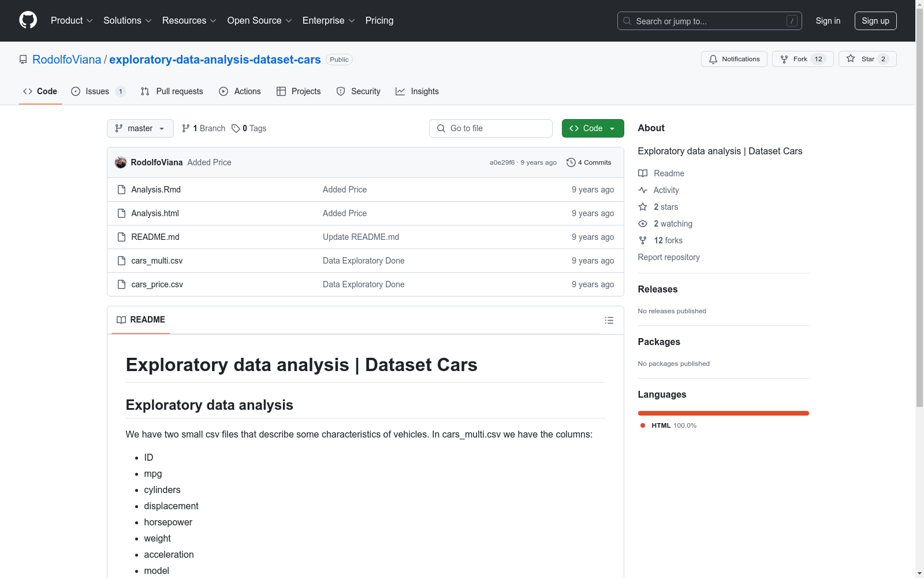The image size is (924, 578).
Task: Open Analysis.Rmd file
Action: (156, 190)
